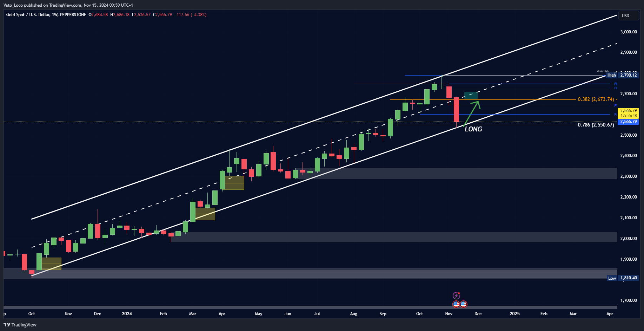Viewport: 644px width, 331px height.
Task: Click the 2024 time axis label
Action: [x=127, y=314]
